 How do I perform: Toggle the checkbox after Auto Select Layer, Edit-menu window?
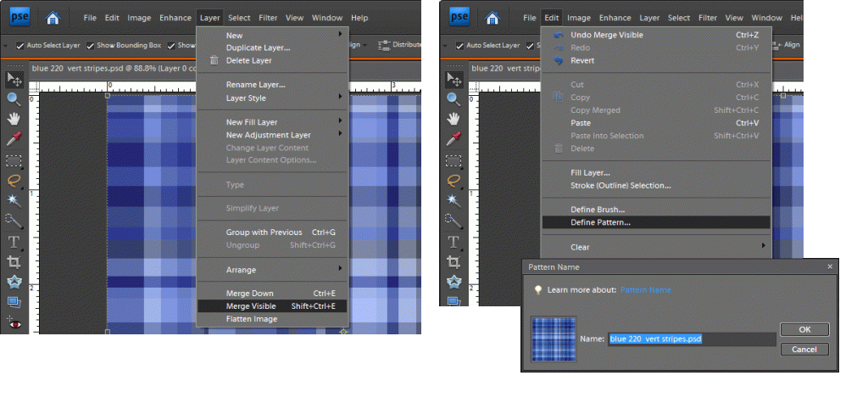[x=530, y=46]
